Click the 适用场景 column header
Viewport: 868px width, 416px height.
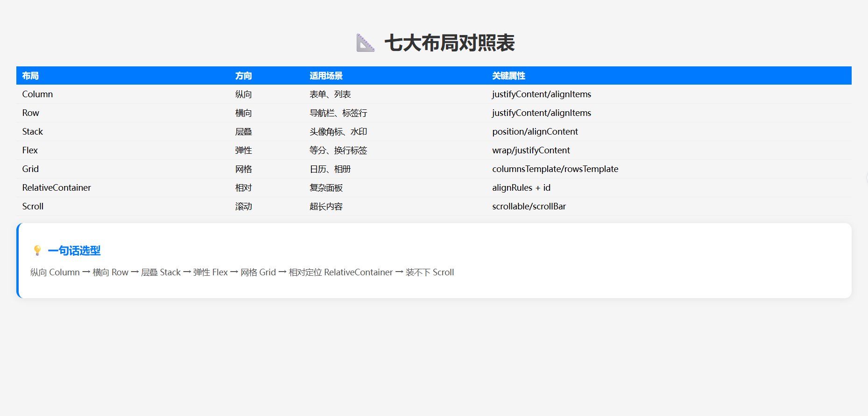click(x=326, y=76)
